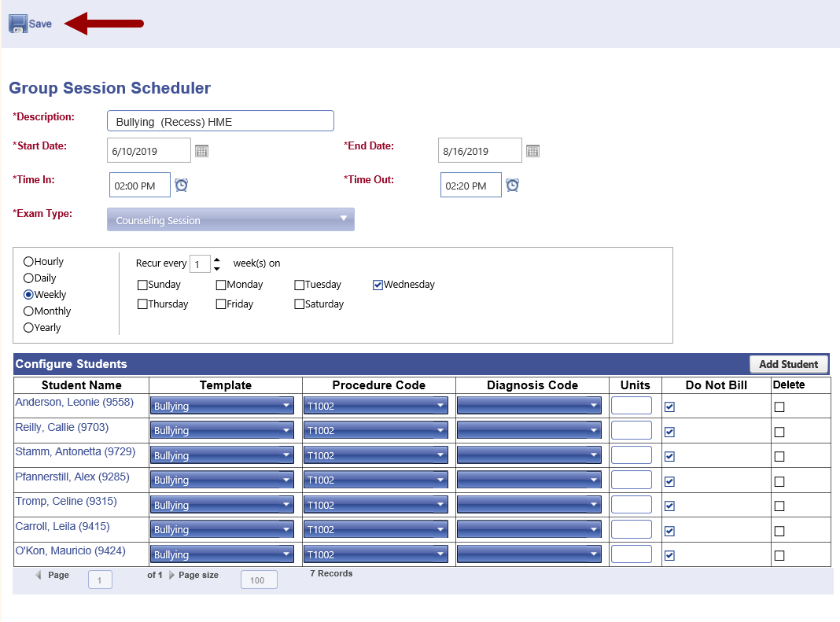
Task: Enable the Monday recurrence checkbox
Action: pos(221,284)
